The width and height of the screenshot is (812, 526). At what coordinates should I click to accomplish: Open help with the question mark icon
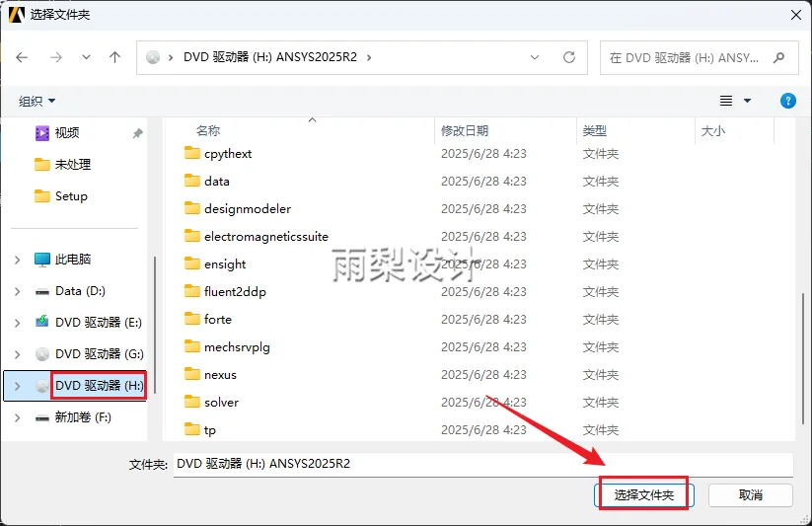[x=787, y=101]
